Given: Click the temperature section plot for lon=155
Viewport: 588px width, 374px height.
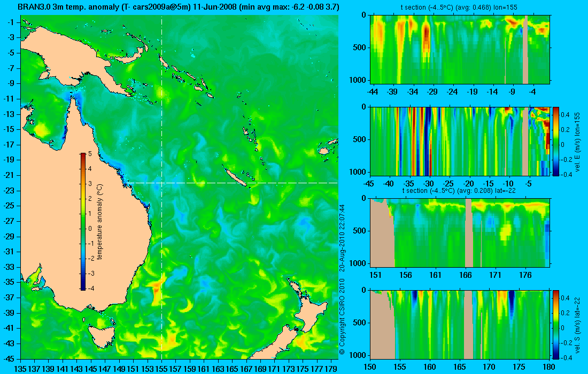Looking at the screenshot, I should [x=460, y=50].
